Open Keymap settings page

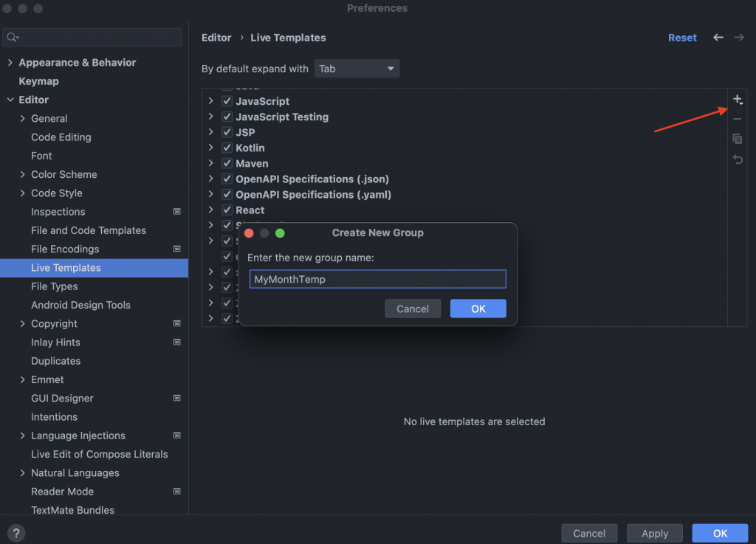click(38, 81)
